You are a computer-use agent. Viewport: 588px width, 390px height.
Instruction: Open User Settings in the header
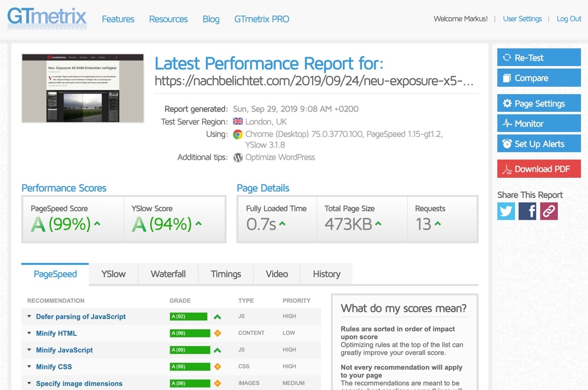(x=522, y=19)
